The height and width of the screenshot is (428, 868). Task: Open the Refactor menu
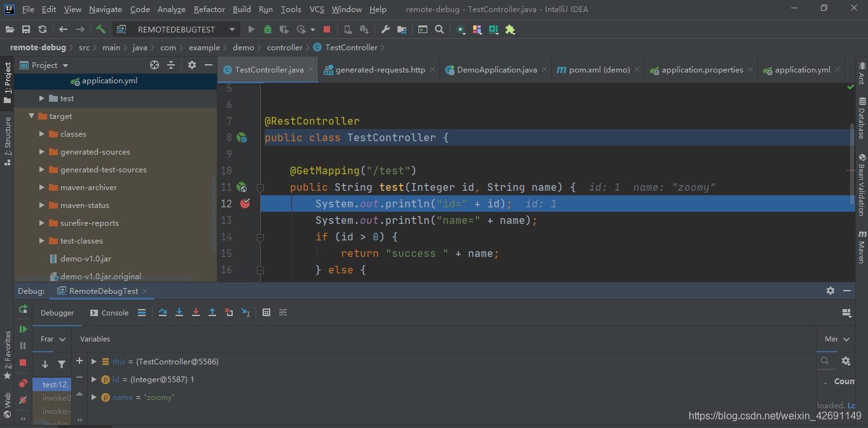pos(209,10)
